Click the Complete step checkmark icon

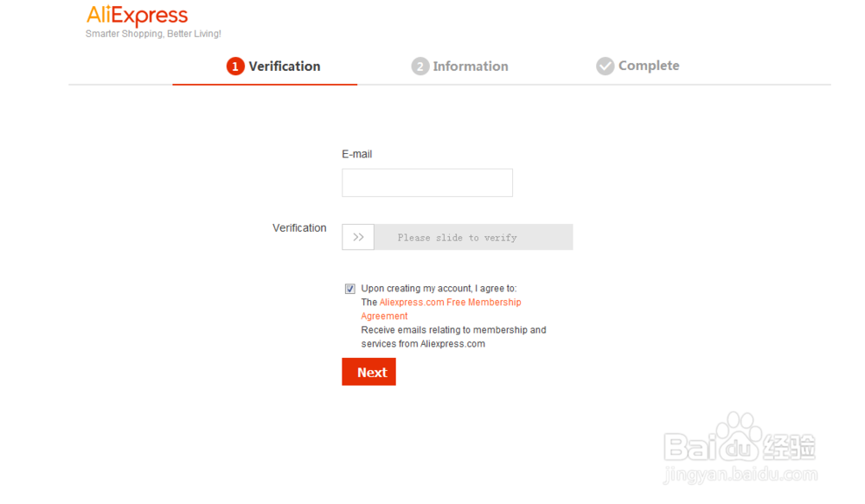605,67
